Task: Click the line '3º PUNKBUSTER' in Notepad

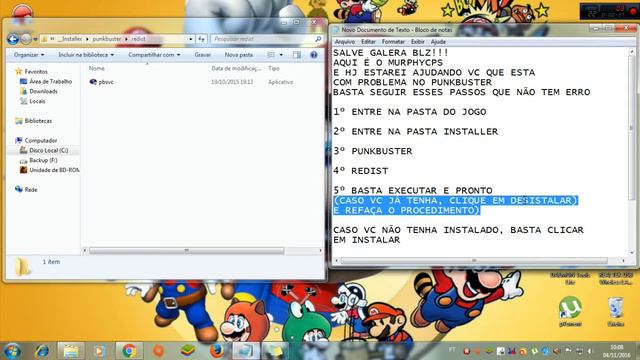Action: [x=373, y=151]
